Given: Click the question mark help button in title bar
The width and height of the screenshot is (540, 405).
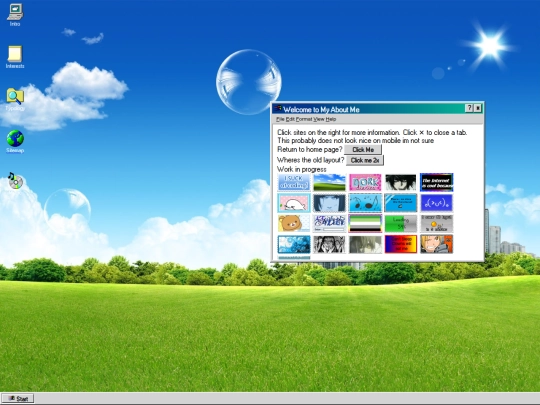Looking at the screenshot, I should tap(469, 108).
